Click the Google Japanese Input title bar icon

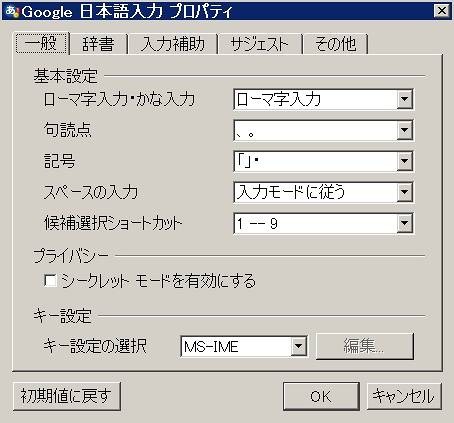(12, 11)
